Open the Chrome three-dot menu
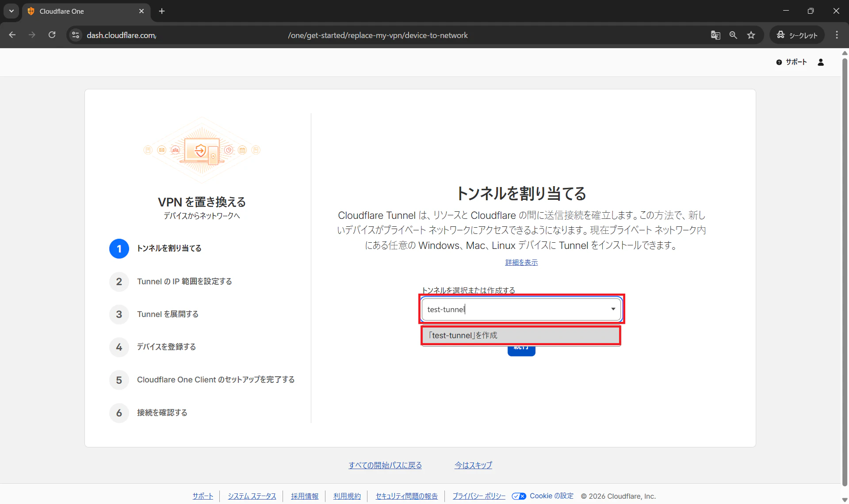849x504 pixels. (837, 35)
